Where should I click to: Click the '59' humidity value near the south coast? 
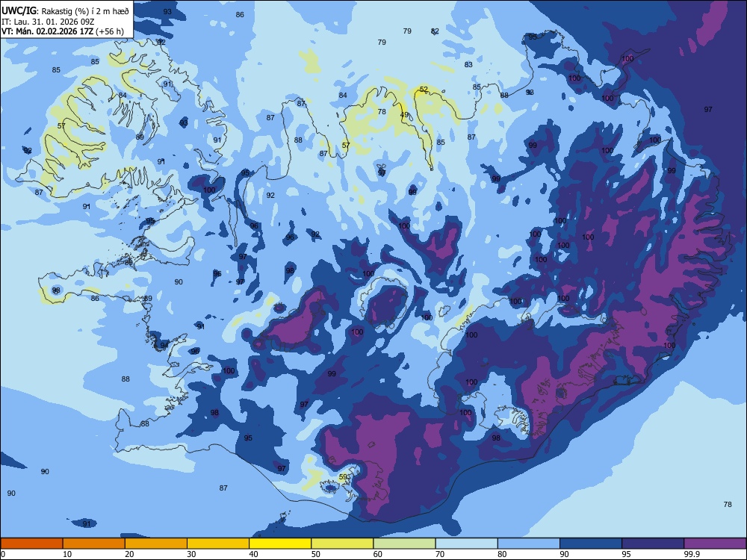point(343,476)
